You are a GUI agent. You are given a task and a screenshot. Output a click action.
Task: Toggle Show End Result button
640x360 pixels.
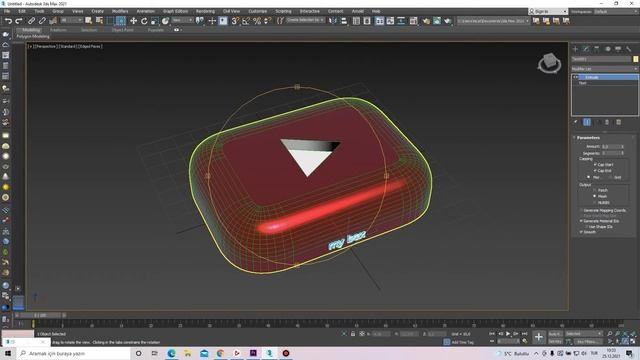(587, 122)
